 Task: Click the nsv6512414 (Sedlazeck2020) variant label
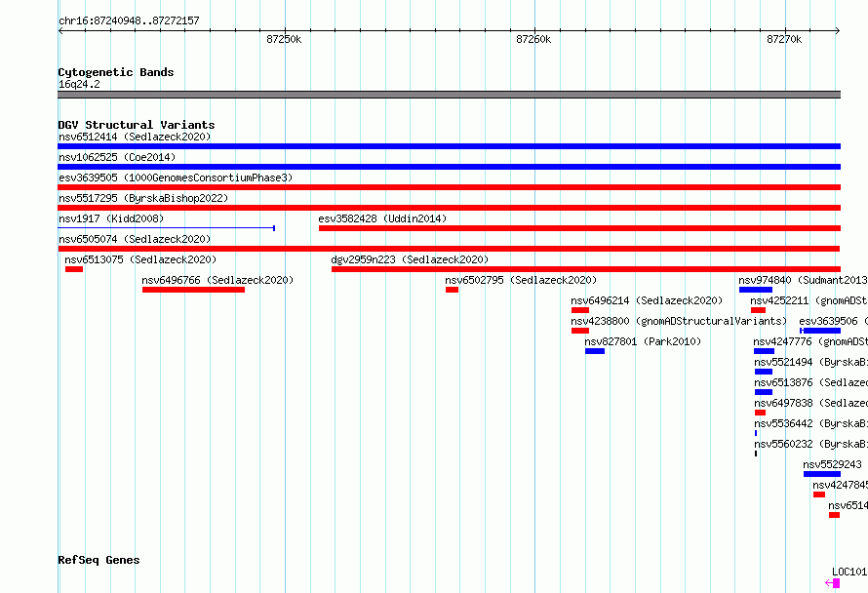[x=135, y=137]
